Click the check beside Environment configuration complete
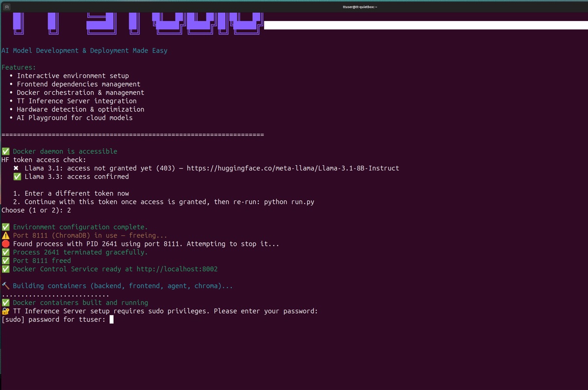The height and width of the screenshot is (390, 588). [5, 227]
